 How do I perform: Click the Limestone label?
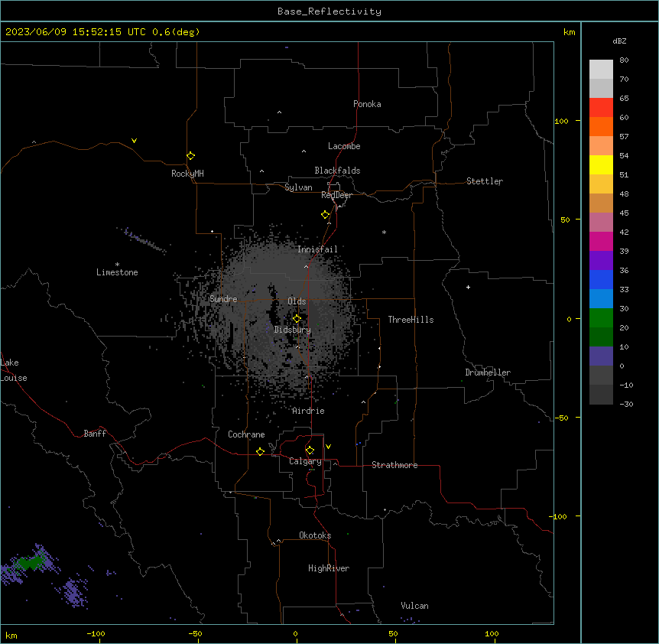[117, 272]
